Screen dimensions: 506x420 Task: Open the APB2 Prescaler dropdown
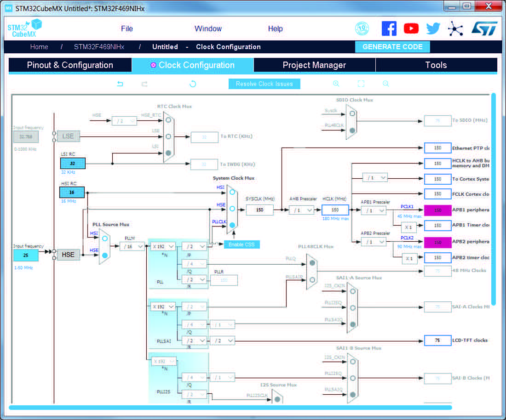coord(374,242)
